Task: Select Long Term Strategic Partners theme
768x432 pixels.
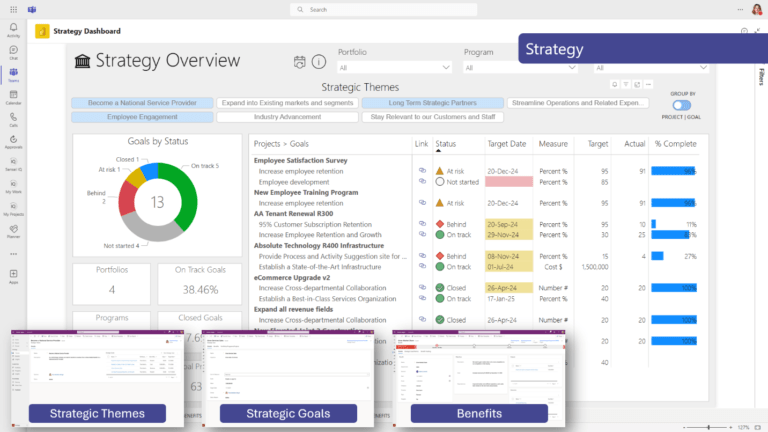Action: pyautogui.click(x=432, y=103)
